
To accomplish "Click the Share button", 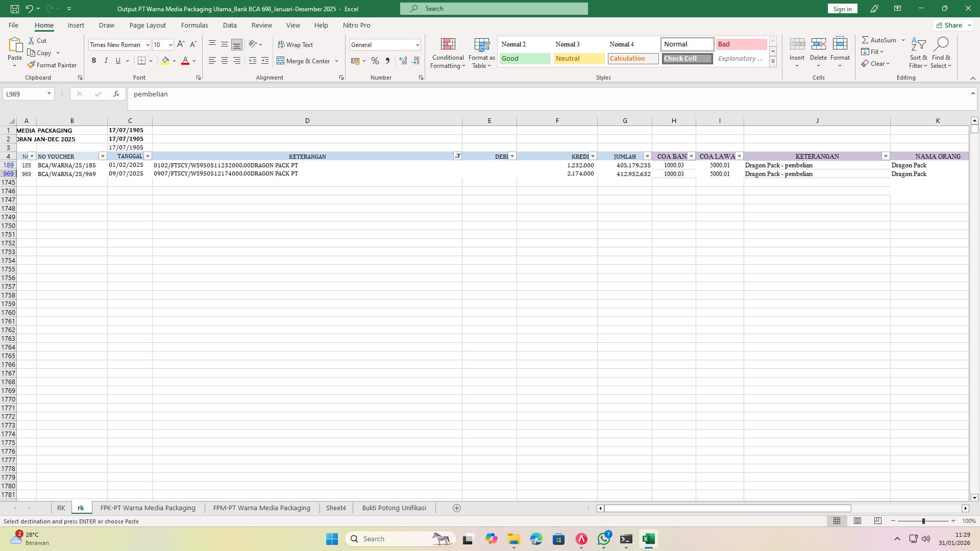I will [951, 24].
